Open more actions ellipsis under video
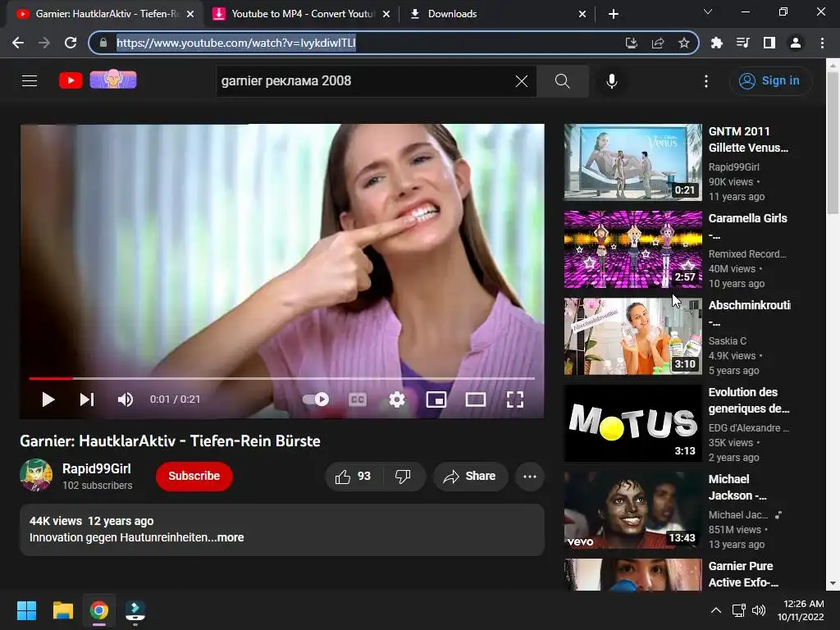 point(530,477)
